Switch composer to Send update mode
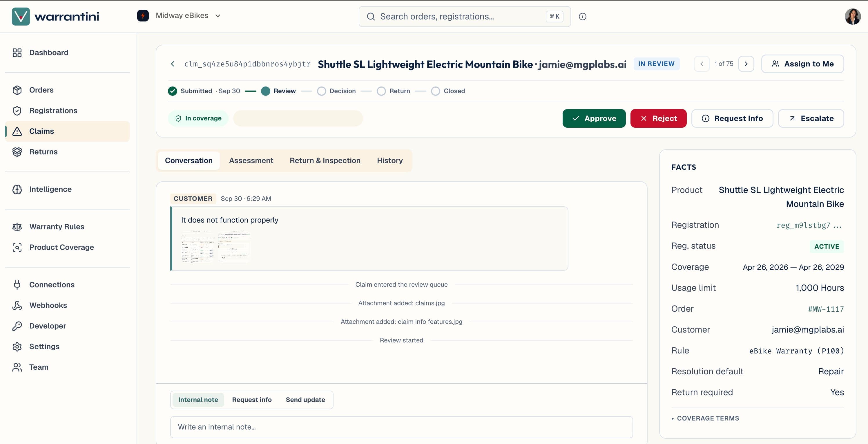Screen dimensions: 868x444 pos(305,400)
